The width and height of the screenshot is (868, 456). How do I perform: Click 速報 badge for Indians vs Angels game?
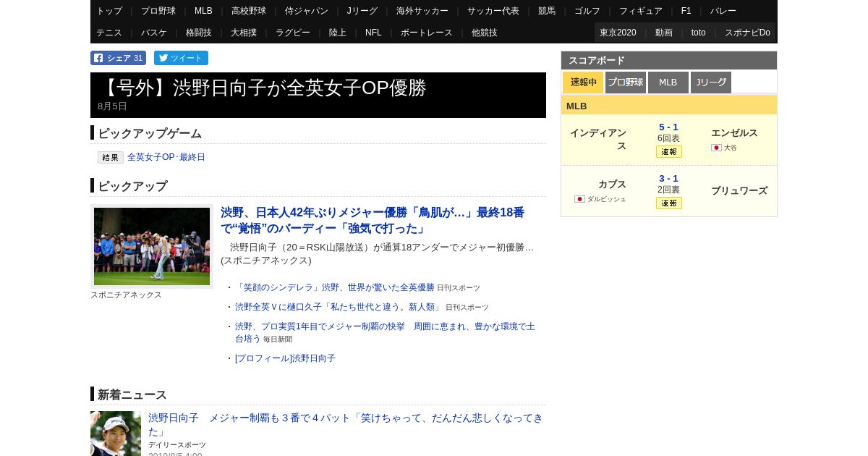point(669,151)
